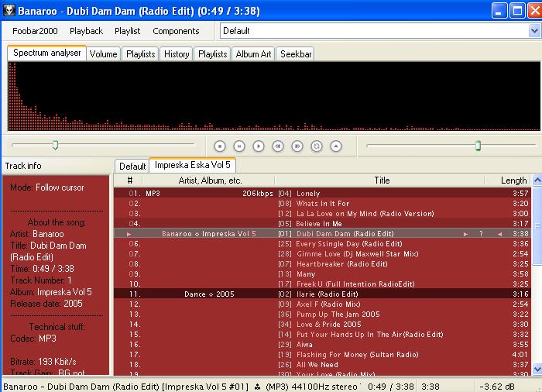Click the Bitrate: 193 Kbit/s line
This screenshot has height=392, width=542.
[x=43, y=362]
